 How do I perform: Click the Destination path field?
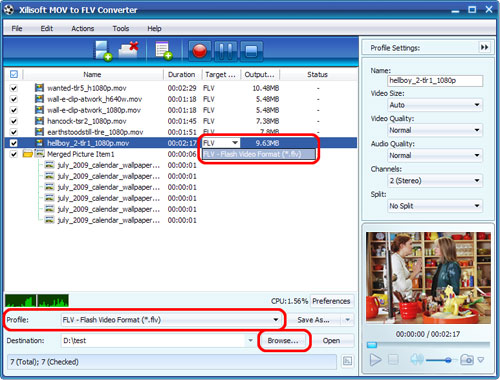(154, 341)
